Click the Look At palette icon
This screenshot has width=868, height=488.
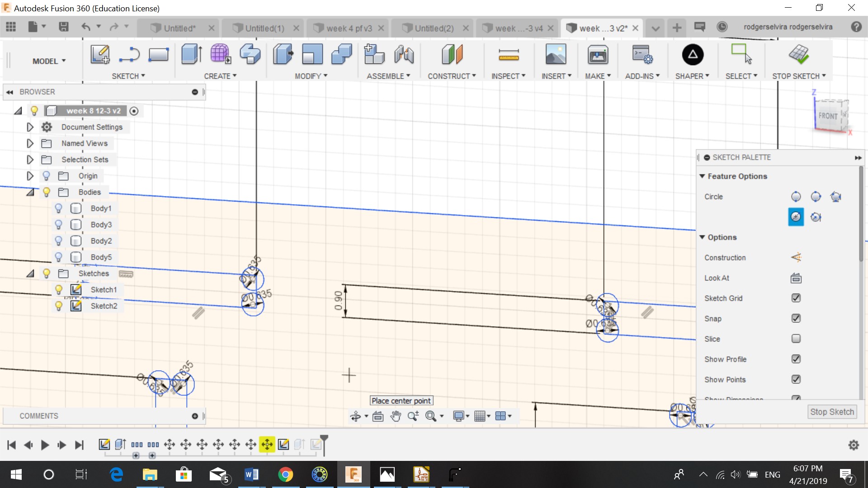pos(796,278)
